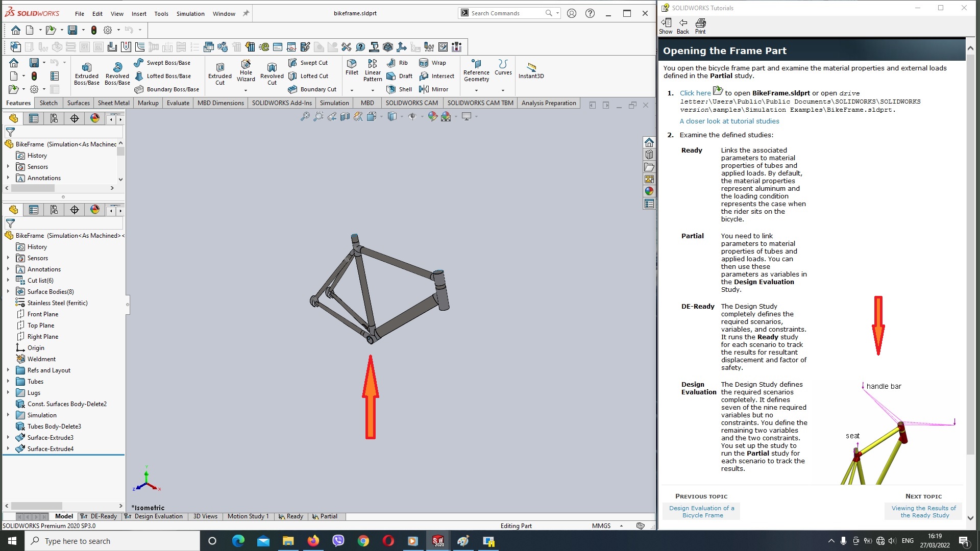Open the Hole Wizard dropdown arrow
Viewport: 980px width, 551px height.
point(246,90)
